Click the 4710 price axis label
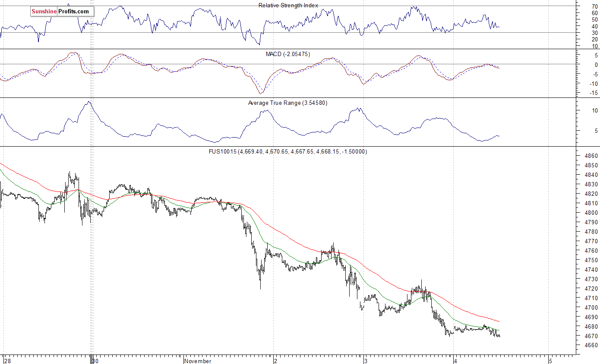Screen dimensions: 600x364 (592, 298)
